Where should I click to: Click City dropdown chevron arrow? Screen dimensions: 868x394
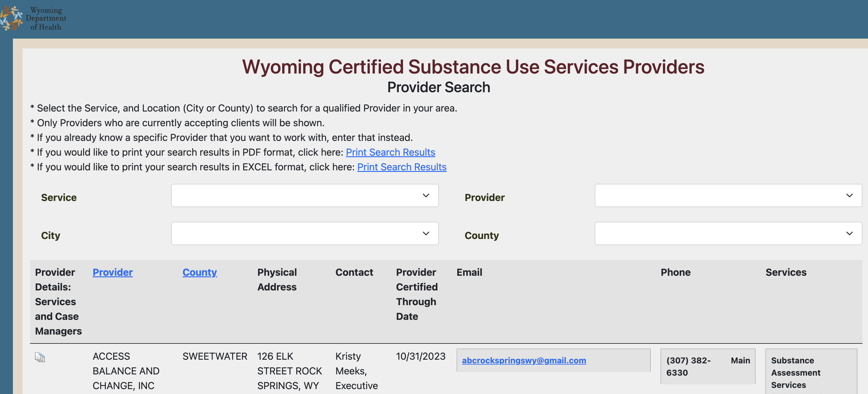[426, 233]
